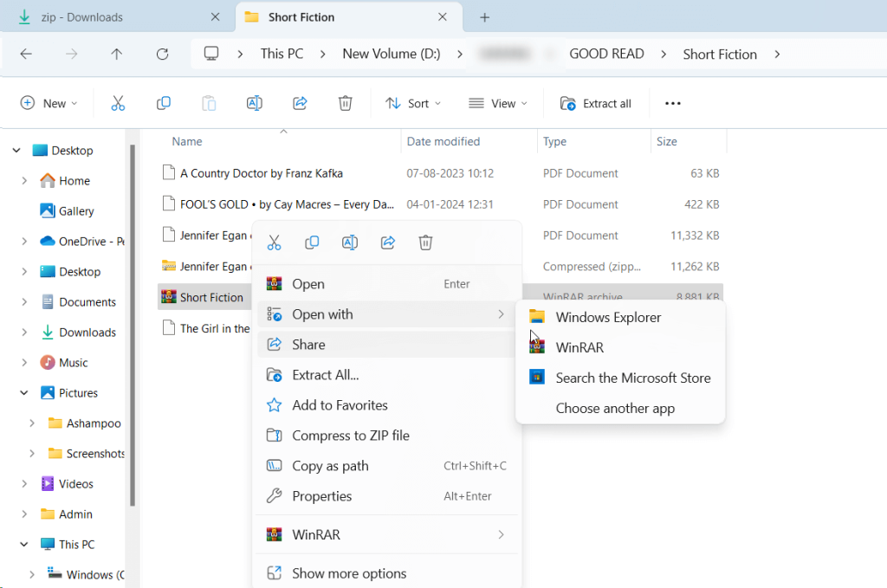Go up one folder level
The width and height of the screenshot is (887, 588).
117,54
